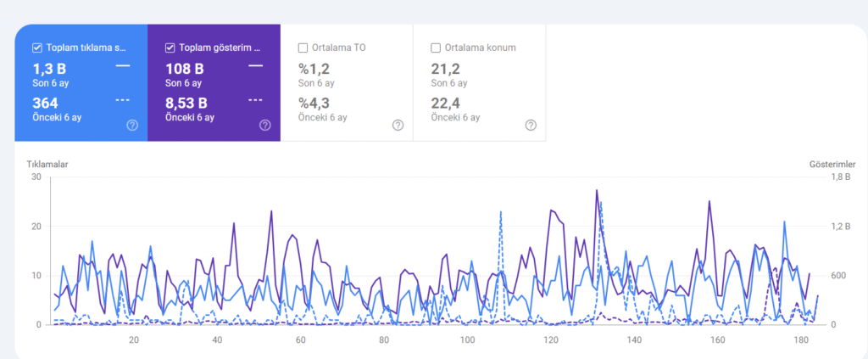Click dashed line legend beside 8,53 B
Viewport: 868px width, 359px height.
point(255,100)
